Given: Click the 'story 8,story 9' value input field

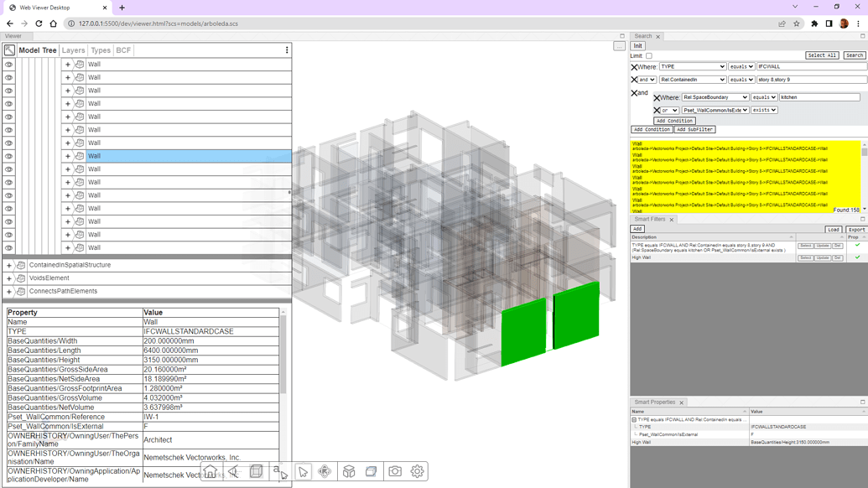Looking at the screenshot, I should click(812, 80).
